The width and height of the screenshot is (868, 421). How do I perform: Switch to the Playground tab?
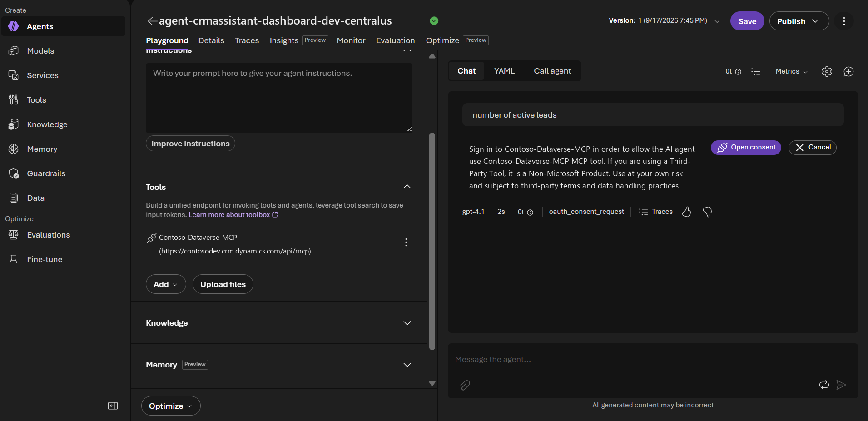[x=167, y=40]
